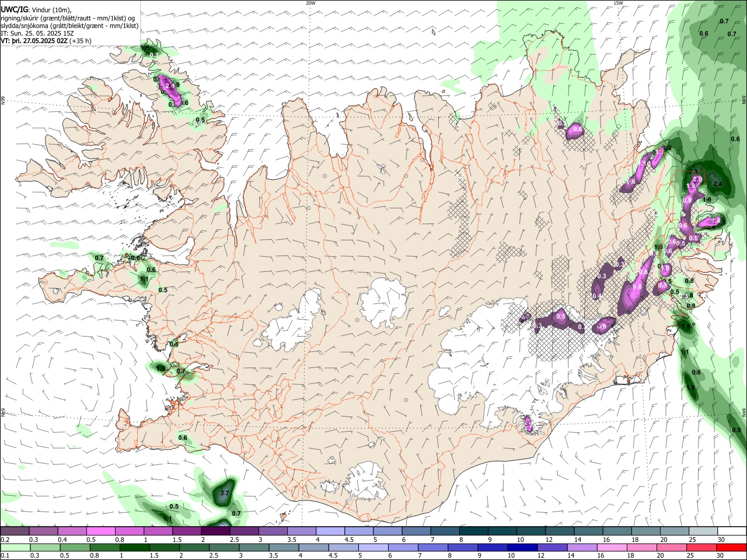
Task: Pick the pale green first swatch in bottom legend
Action: pyautogui.click(x=15, y=548)
